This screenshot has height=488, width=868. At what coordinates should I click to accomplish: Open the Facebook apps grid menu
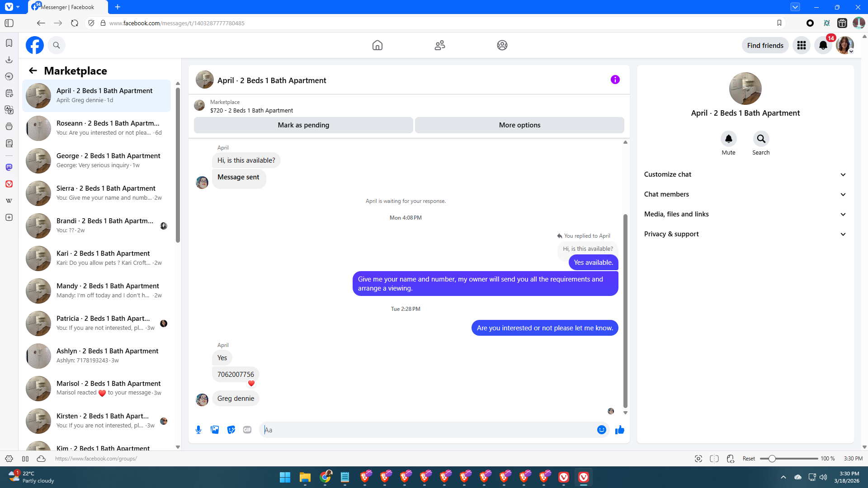[x=801, y=45]
